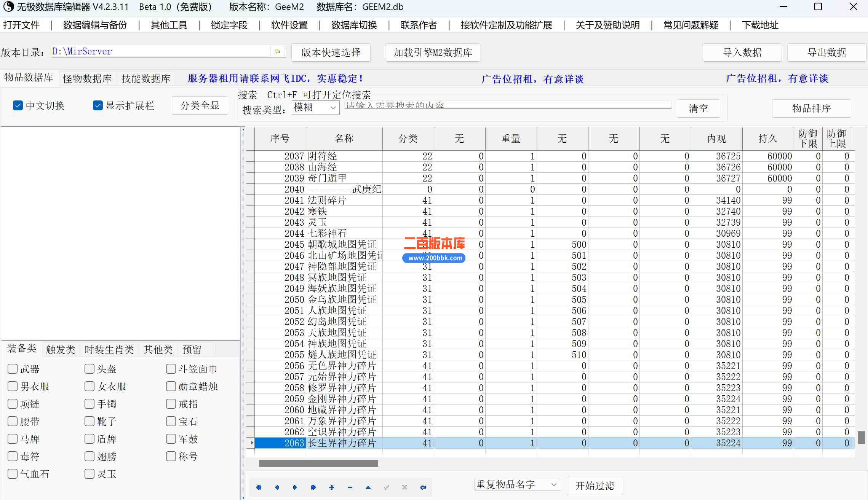Click the 加载引擎M2数据库 button
The image size is (868, 500).
[433, 53]
